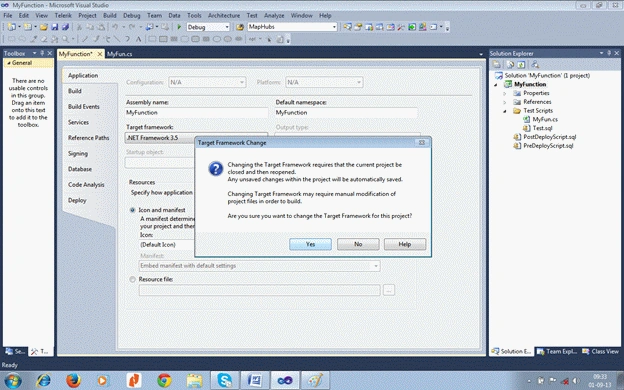
Task: Click the green Start Debugging arrow
Action: [179, 27]
